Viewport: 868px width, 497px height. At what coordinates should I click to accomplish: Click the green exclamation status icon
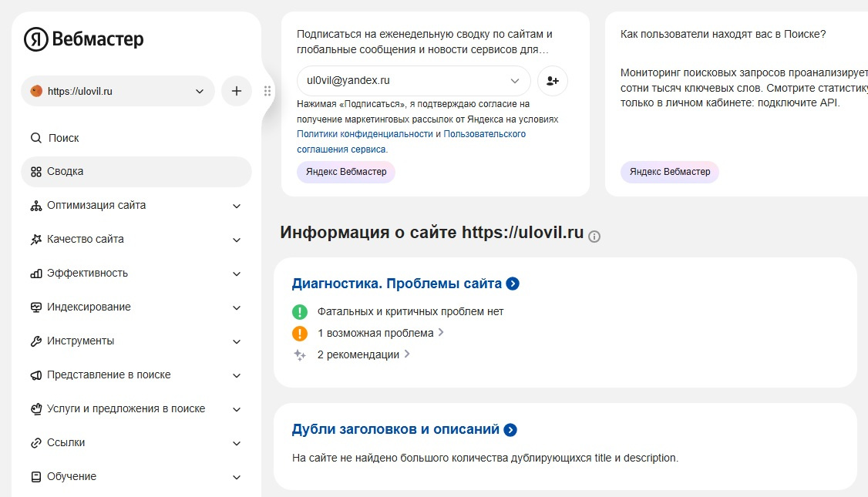click(299, 311)
